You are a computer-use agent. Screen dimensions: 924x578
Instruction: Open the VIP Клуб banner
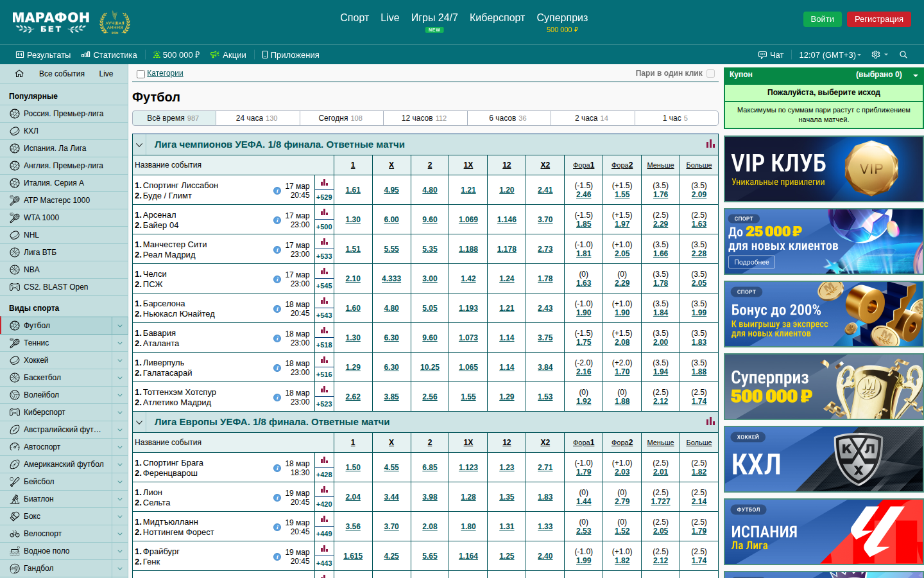pyautogui.click(x=823, y=169)
